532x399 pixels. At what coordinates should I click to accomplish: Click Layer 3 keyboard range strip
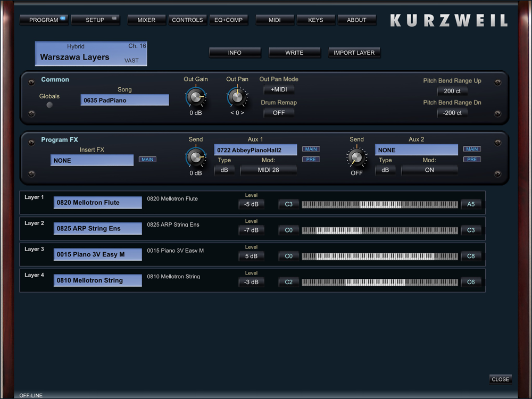(x=380, y=256)
